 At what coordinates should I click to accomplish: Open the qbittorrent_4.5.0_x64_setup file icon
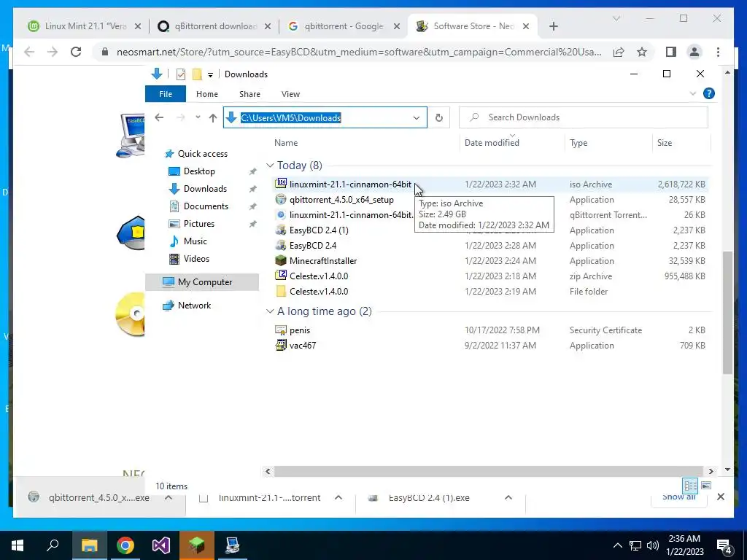pyautogui.click(x=281, y=200)
